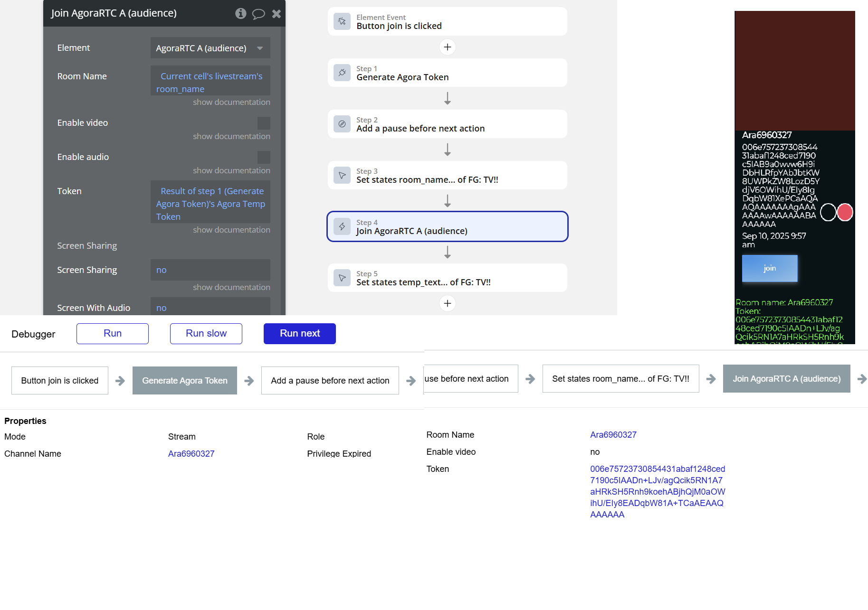Click the Button join event cursor icon

click(x=342, y=21)
